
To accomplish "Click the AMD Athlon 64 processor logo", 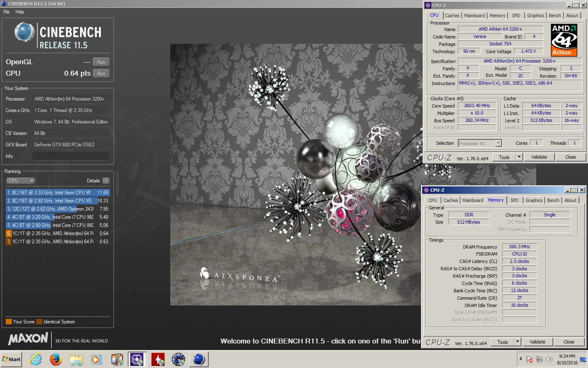I will 564,40.
